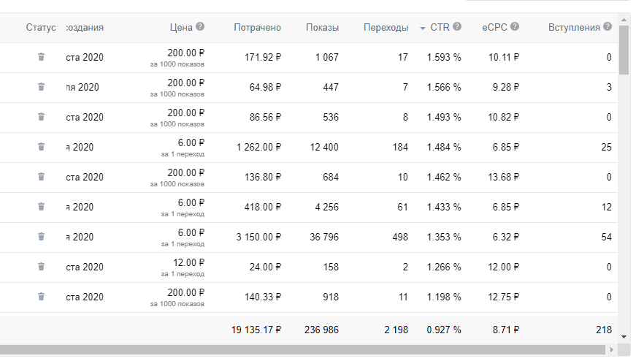Delete the ad with 171.92 ₽ spent

click(x=41, y=57)
